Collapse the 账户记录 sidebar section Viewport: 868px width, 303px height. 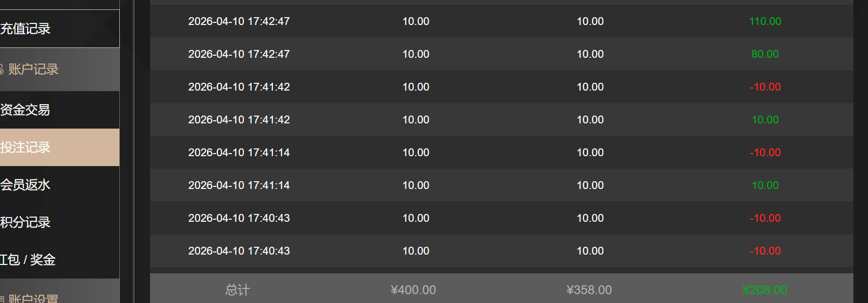[x=33, y=69]
